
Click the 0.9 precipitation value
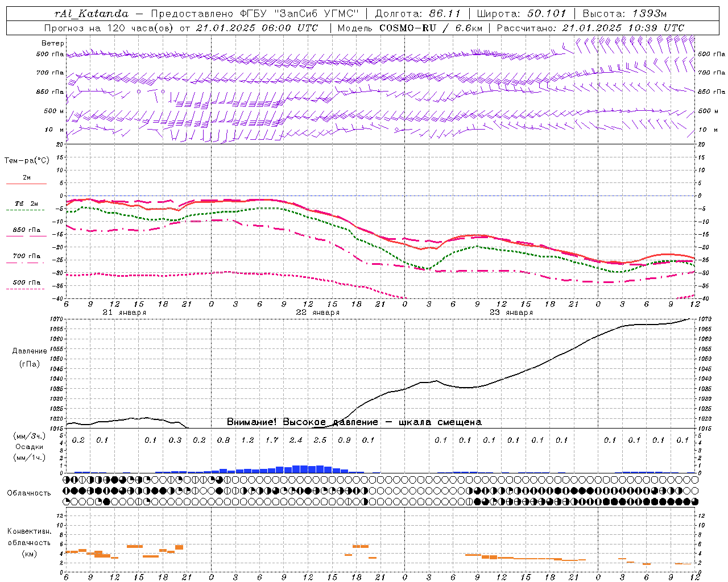pos(344,440)
